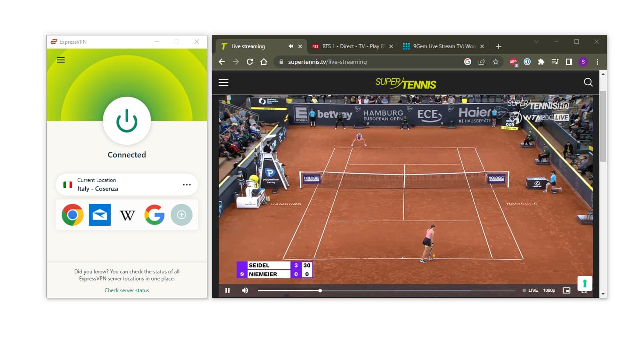Mute the Live streaming tab audio icon
Image resolution: width=644 pixels, height=339 pixels.
pos(290,46)
